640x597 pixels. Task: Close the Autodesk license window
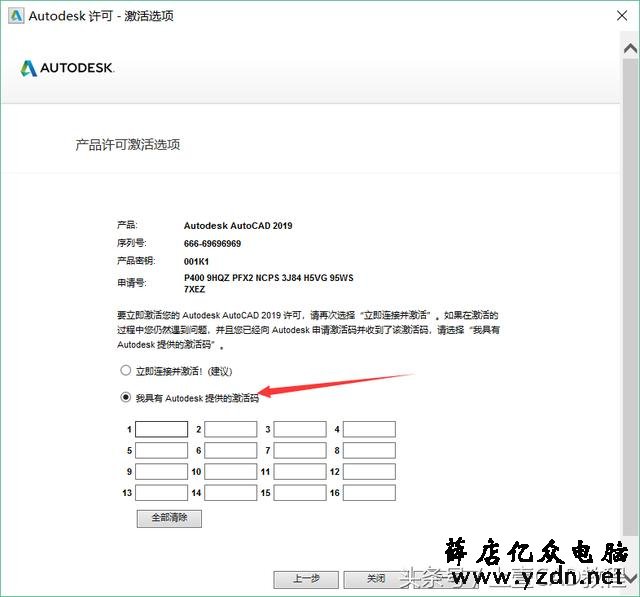point(622,16)
